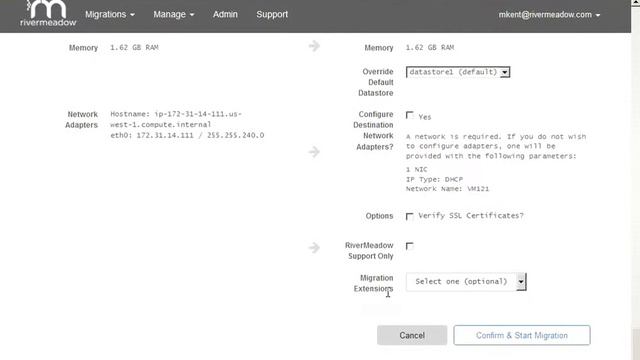Click the IP Type: DHCP text
The height and width of the screenshot is (360, 640).
coord(434,179)
